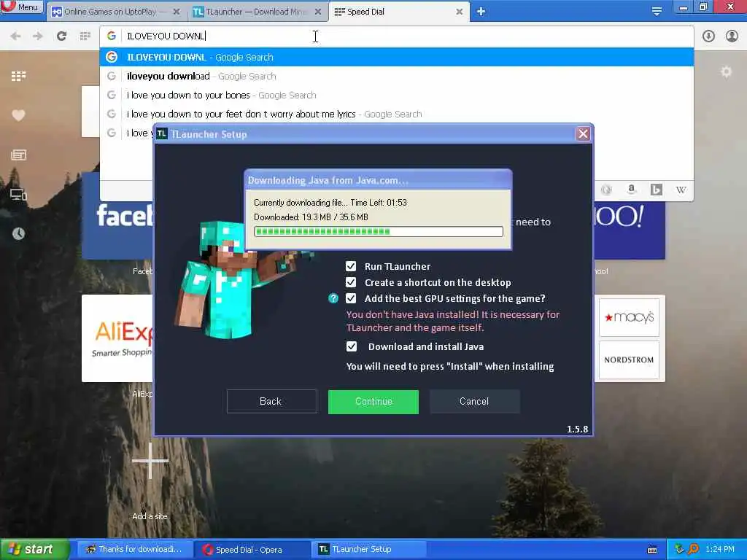The image size is (747, 560).
Task: Close the TLauncher Download tab
Action: tap(318, 12)
